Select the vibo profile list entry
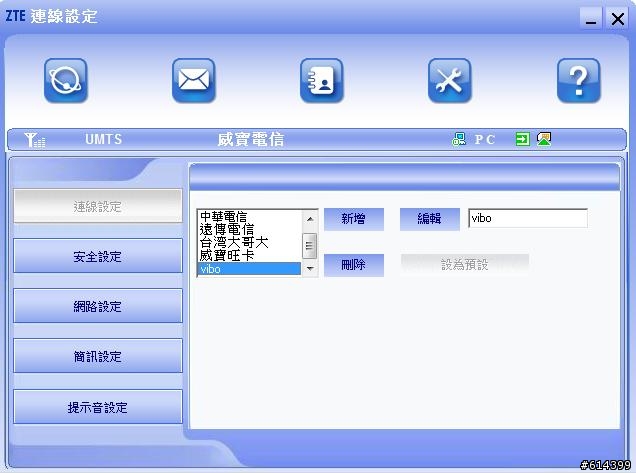 pos(249,269)
